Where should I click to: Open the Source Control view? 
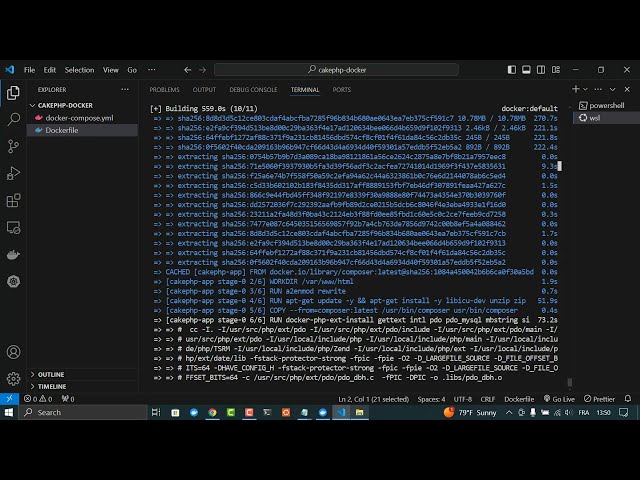(13, 146)
